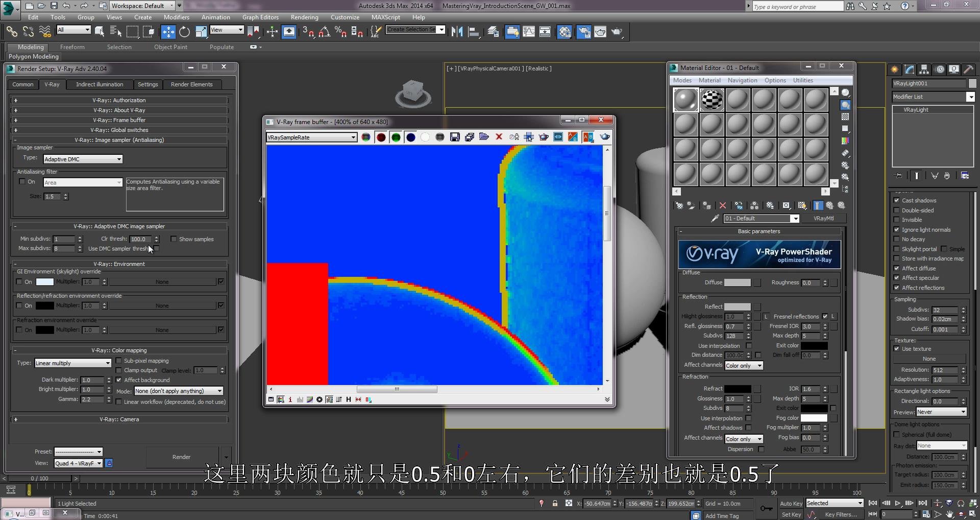Click render last teapot in frame buffer

605,137
